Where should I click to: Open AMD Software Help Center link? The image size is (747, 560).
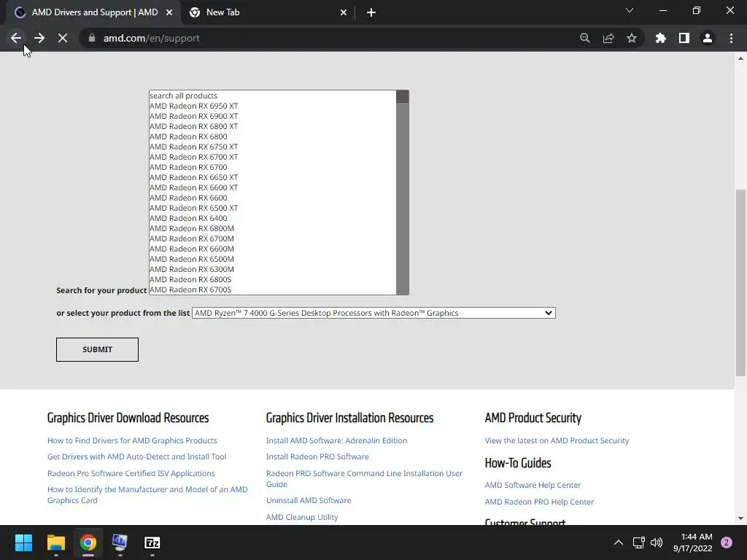(533, 485)
